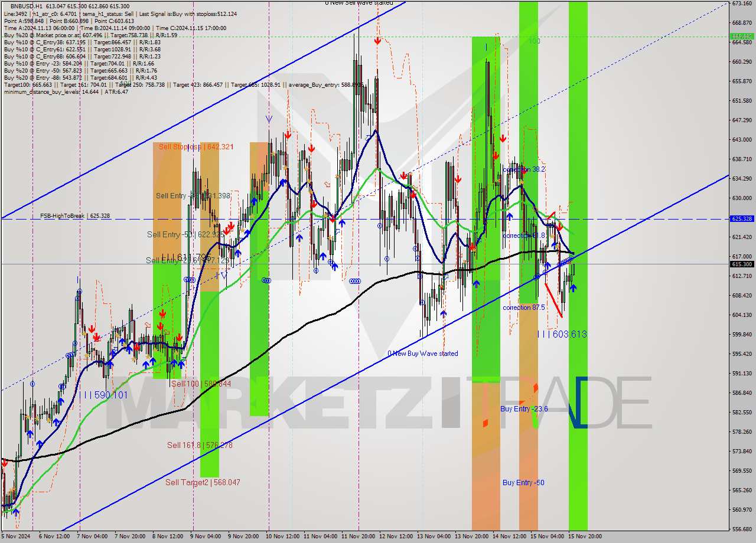Click the 'Sell 100 | 586.844' label
This screenshot has height=543, width=756.
pyautogui.click(x=201, y=384)
